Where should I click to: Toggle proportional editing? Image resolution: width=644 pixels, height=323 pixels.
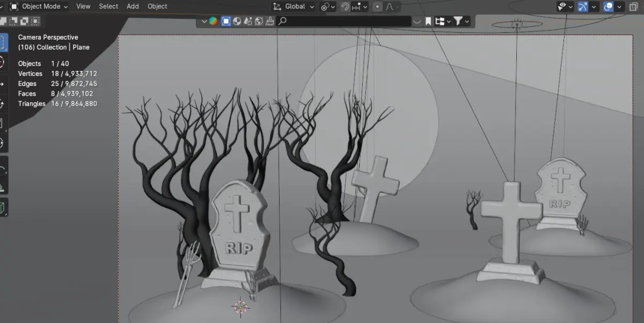pos(378,6)
